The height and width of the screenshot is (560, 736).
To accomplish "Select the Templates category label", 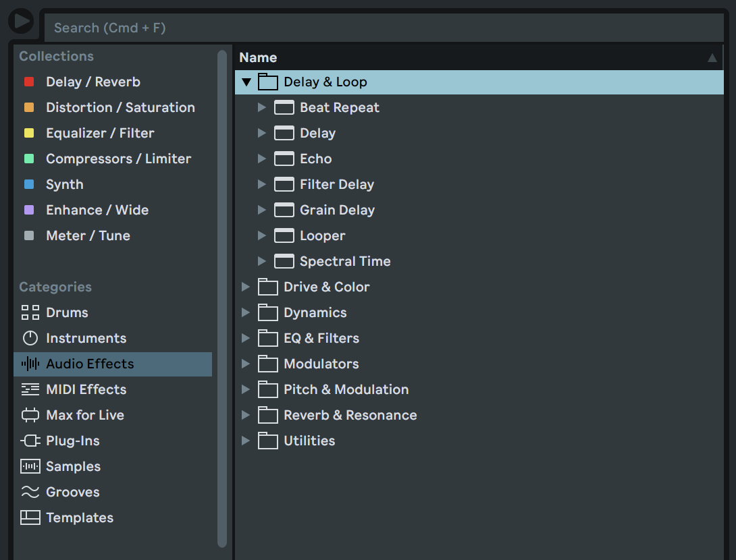I will click(x=80, y=517).
